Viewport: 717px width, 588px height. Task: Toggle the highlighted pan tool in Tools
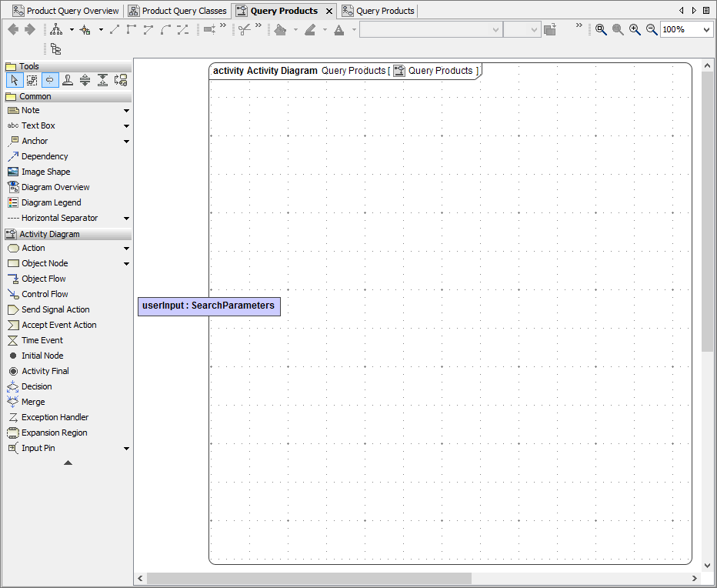[x=48, y=79]
